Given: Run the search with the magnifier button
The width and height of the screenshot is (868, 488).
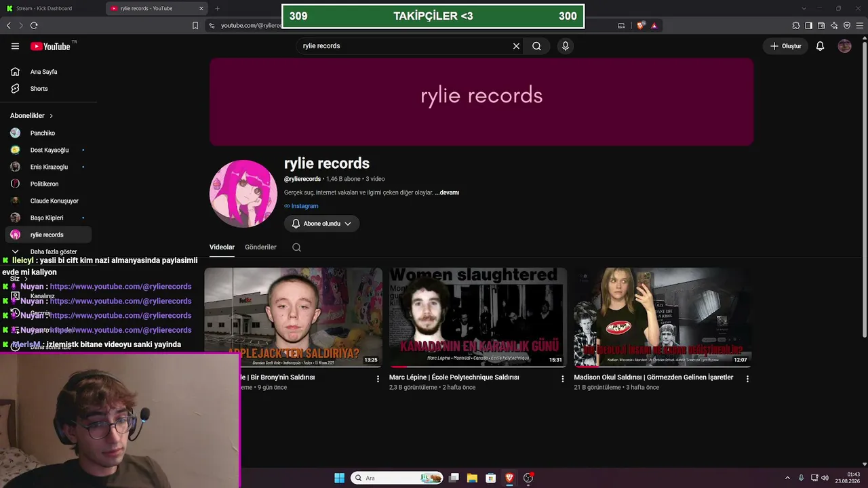Looking at the screenshot, I should (x=536, y=46).
